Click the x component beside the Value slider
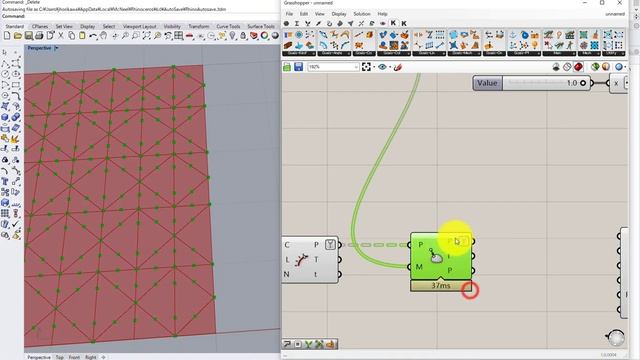640x360 pixels. pyautogui.click(x=617, y=83)
